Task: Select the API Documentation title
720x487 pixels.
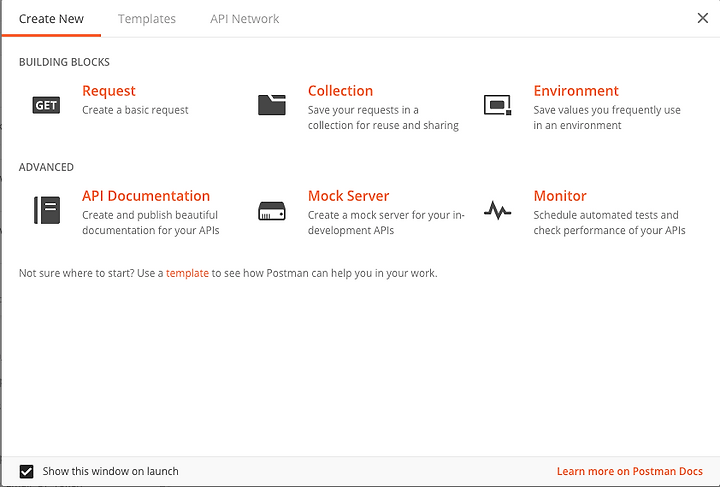Action: 146,196
